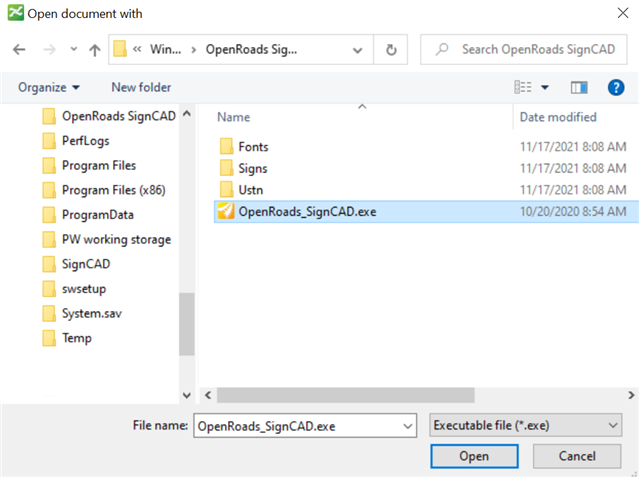
Task: Click the Ustn folder icon
Action: (x=226, y=190)
